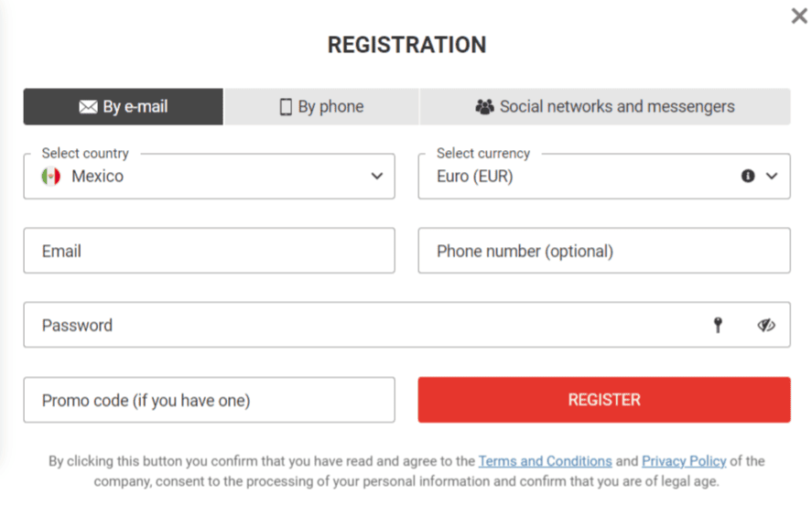The image size is (812, 527).
Task: Close the registration dialog with the X
Action: coord(799,16)
